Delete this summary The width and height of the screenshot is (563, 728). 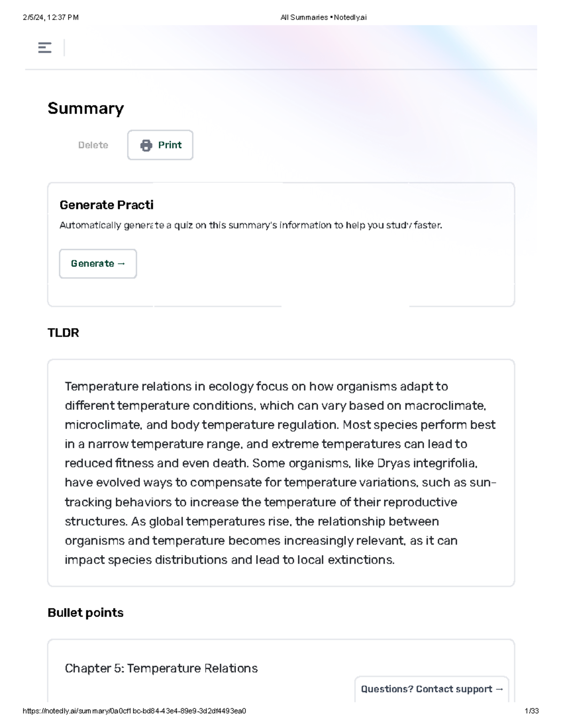(93, 145)
